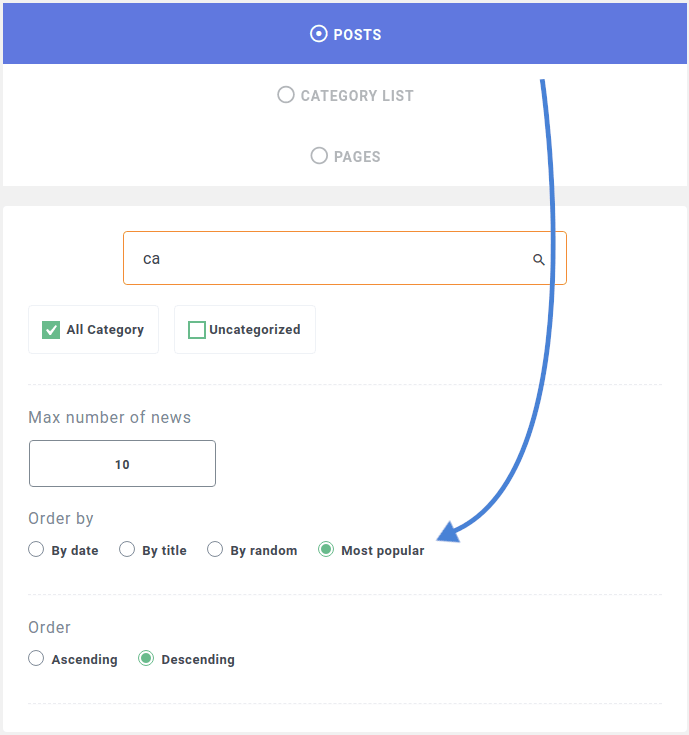This screenshot has height=735, width=689.
Task: Select the Most popular radio button
Action: point(326,549)
